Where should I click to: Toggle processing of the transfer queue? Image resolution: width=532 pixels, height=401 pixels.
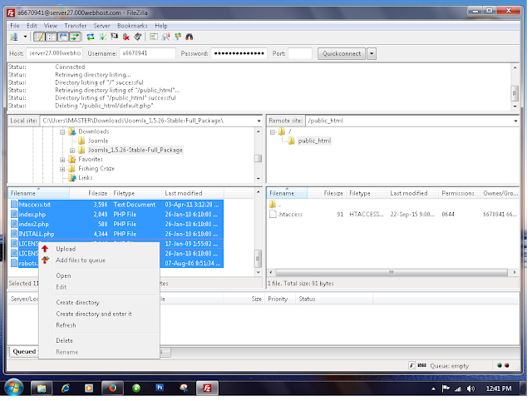(102, 37)
